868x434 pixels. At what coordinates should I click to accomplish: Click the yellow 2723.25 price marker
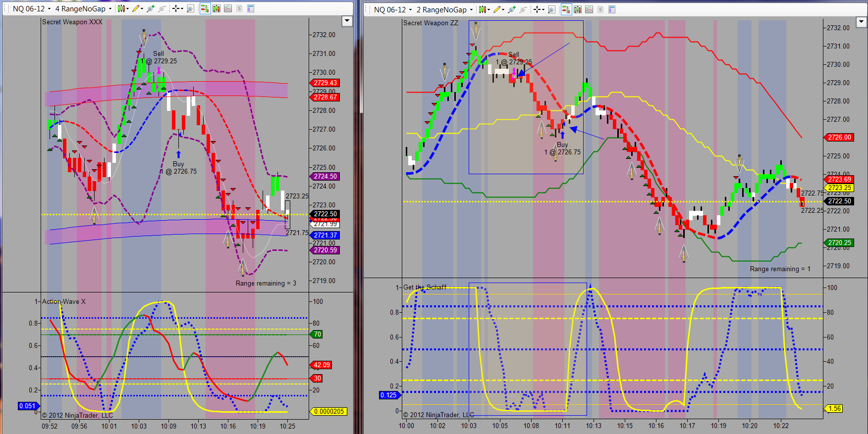(x=839, y=188)
